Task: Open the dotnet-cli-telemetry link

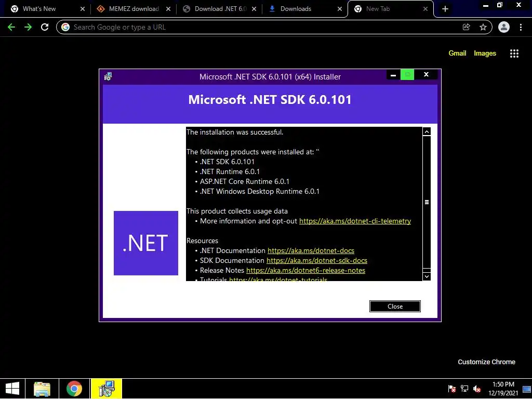Action: 355,221
